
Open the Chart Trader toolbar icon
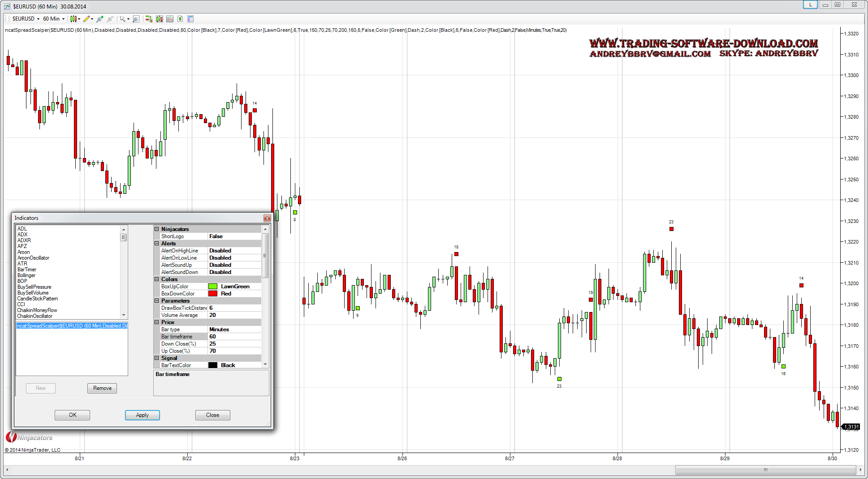148,19
